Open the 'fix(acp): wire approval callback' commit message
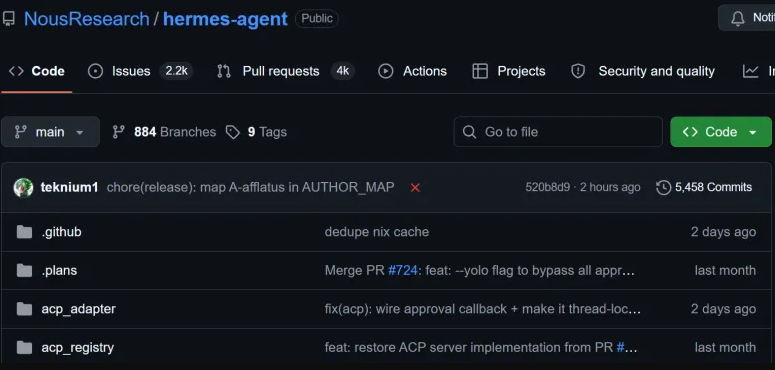 point(483,309)
